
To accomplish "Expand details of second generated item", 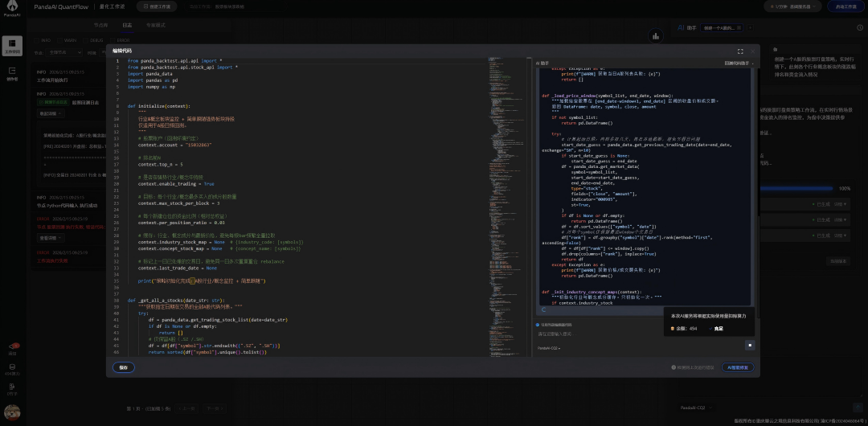I will [x=841, y=220].
